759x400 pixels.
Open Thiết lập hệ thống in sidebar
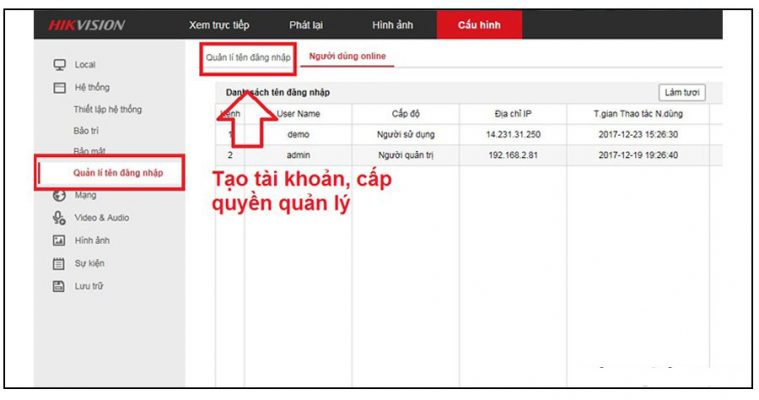point(107,109)
